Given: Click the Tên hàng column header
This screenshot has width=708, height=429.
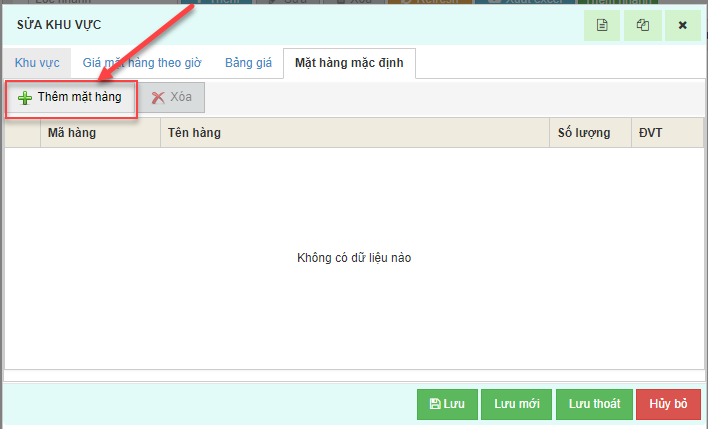Looking at the screenshot, I should pos(355,133).
